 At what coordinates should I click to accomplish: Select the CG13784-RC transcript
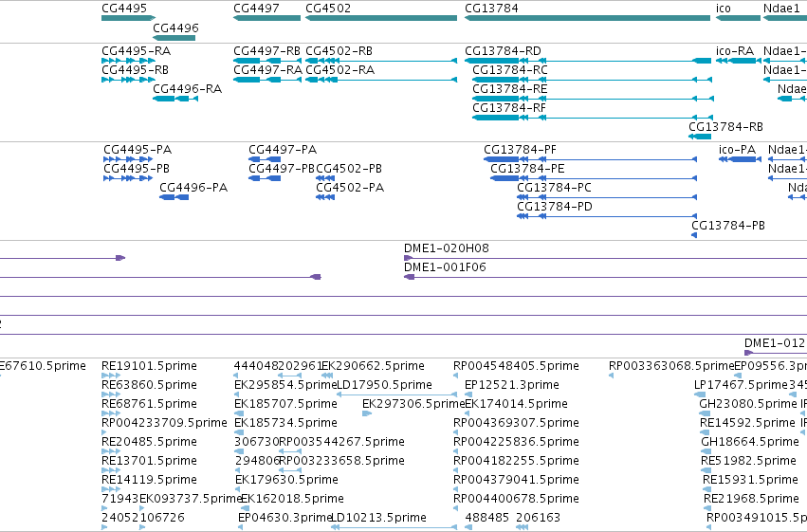pos(592,80)
